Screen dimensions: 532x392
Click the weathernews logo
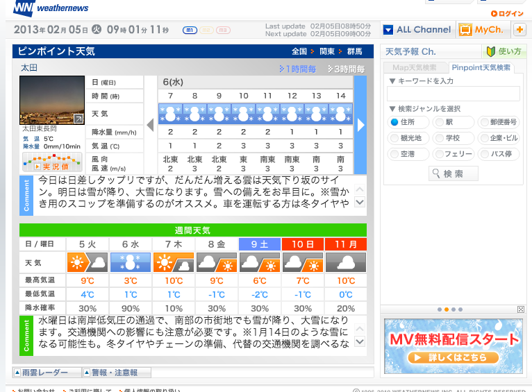click(51, 8)
